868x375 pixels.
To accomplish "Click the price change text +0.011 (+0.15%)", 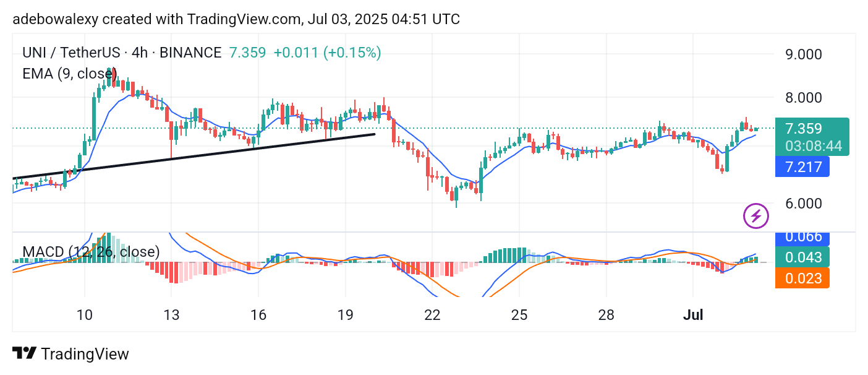I will (327, 53).
